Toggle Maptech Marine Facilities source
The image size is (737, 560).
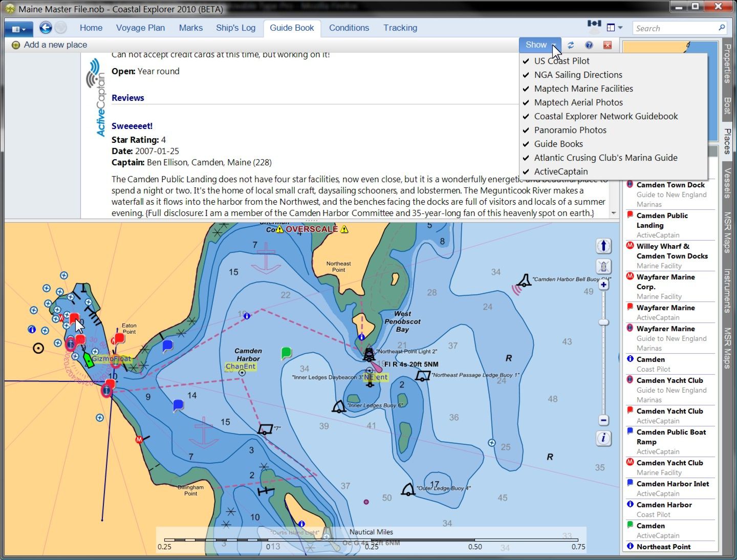[613, 89]
